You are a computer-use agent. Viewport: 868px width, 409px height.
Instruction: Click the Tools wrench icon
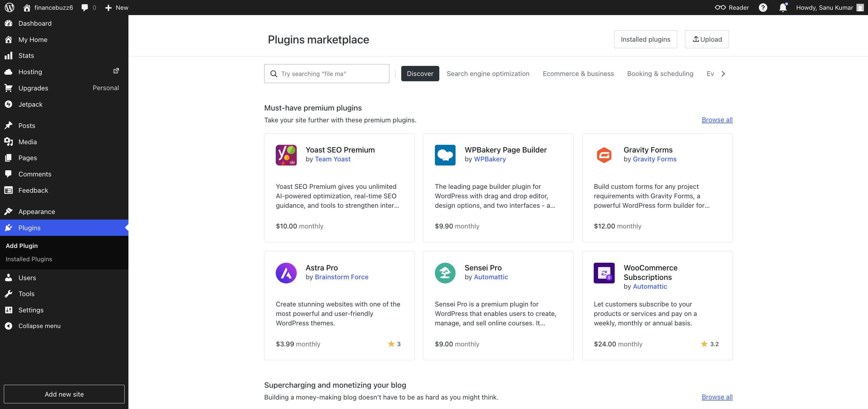tap(9, 294)
